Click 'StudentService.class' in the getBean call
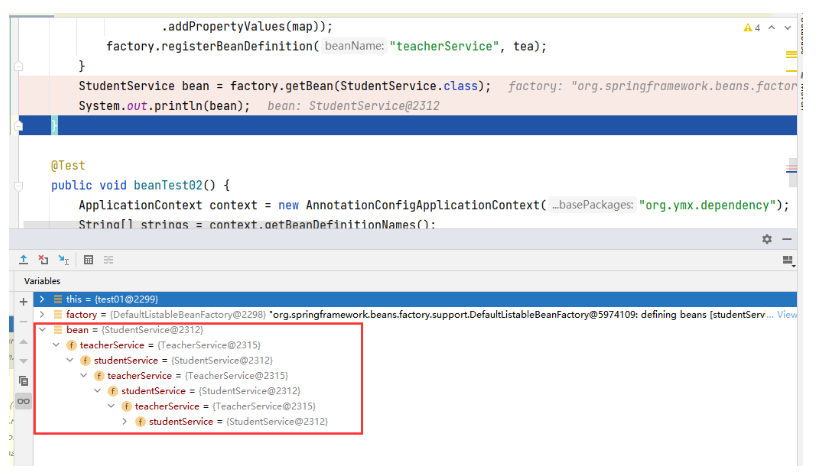 point(409,86)
